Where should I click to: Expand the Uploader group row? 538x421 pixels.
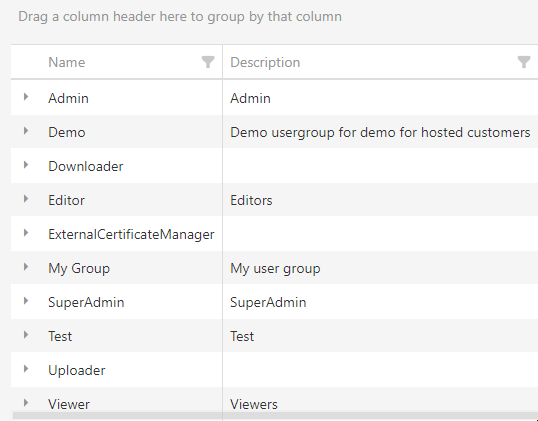coord(26,369)
